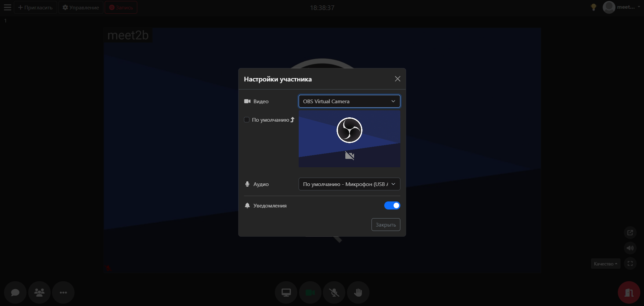Leave the meeting with red exit button
The height and width of the screenshot is (306, 644).
[629, 293]
